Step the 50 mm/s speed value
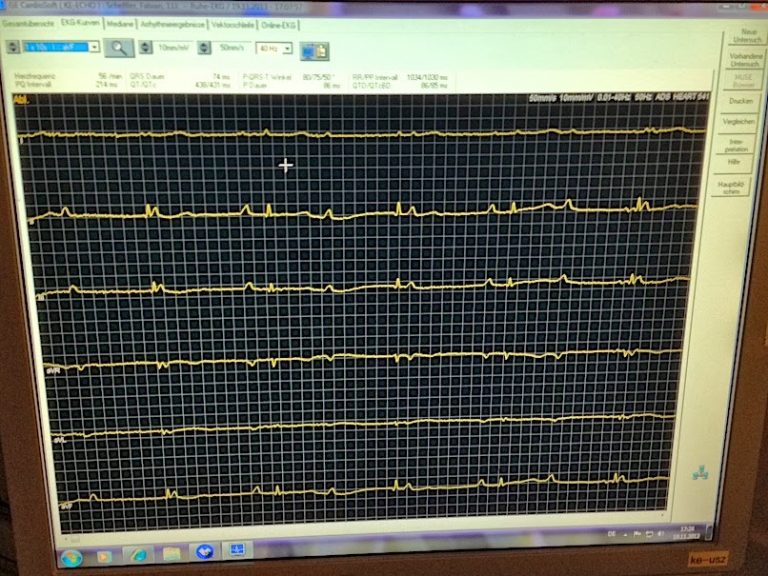The width and height of the screenshot is (768, 576). pos(205,47)
